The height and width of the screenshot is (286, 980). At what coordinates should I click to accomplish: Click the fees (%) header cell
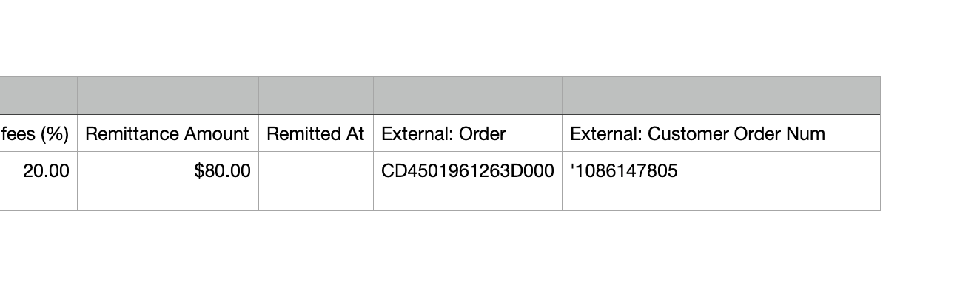(38, 133)
